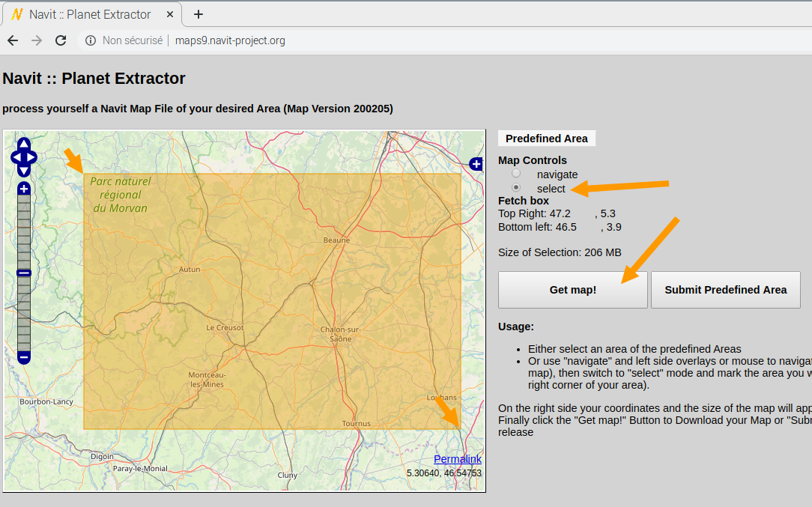Go forward in the browser

[36, 40]
